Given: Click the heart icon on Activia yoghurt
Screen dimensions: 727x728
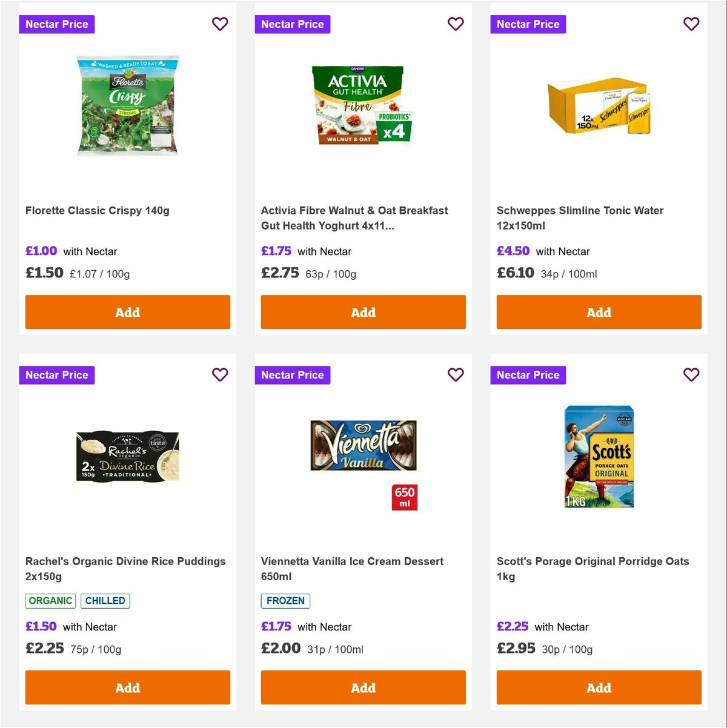Looking at the screenshot, I should (x=456, y=24).
